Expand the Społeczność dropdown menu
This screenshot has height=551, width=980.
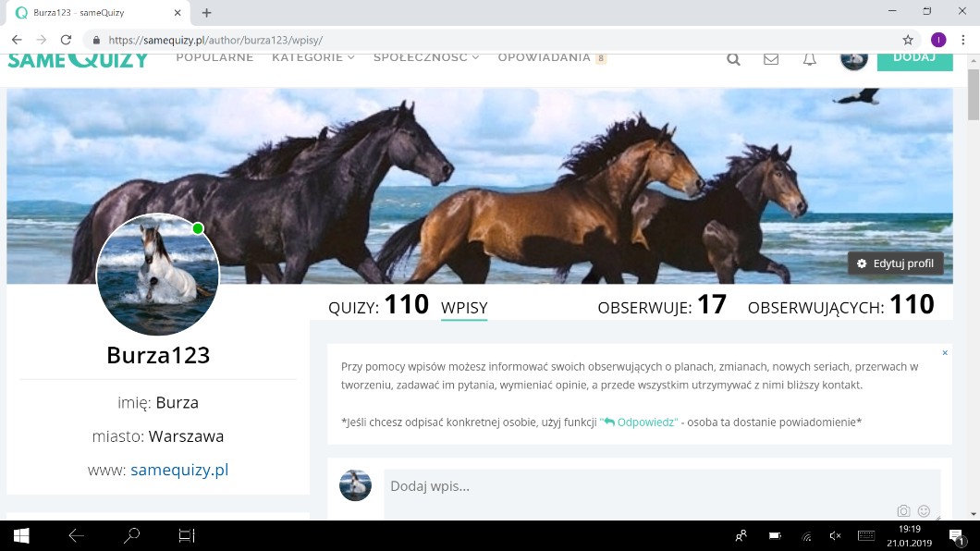[x=425, y=57]
